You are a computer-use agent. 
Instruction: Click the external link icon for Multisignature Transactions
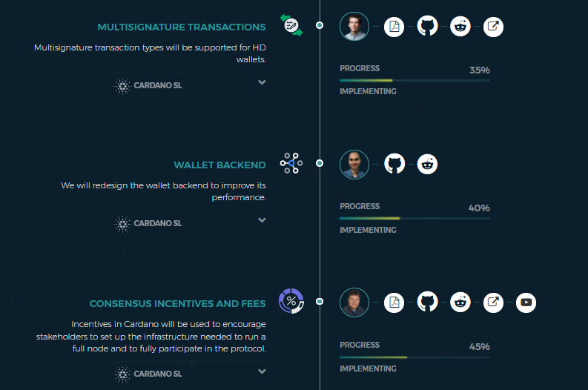click(493, 27)
